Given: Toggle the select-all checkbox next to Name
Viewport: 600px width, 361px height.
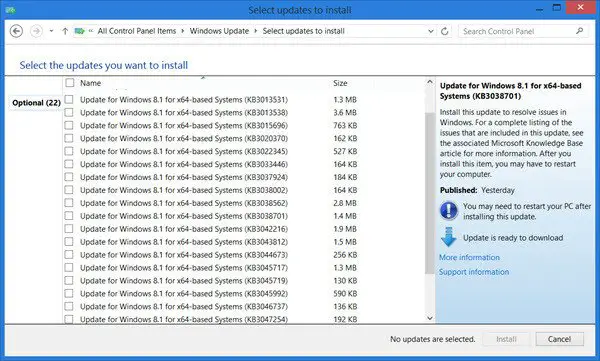Looking at the screenshot, I should click(70, 83).
